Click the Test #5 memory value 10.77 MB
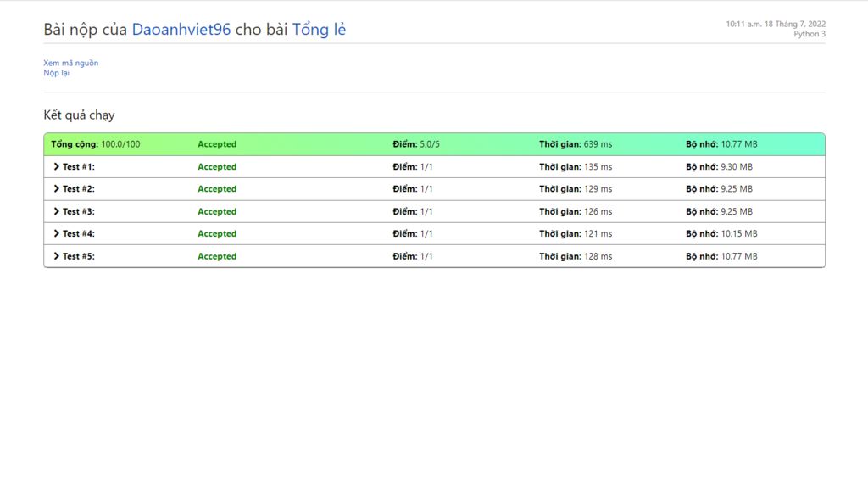This screenshot has height=492, width=868. click(739, 256)
